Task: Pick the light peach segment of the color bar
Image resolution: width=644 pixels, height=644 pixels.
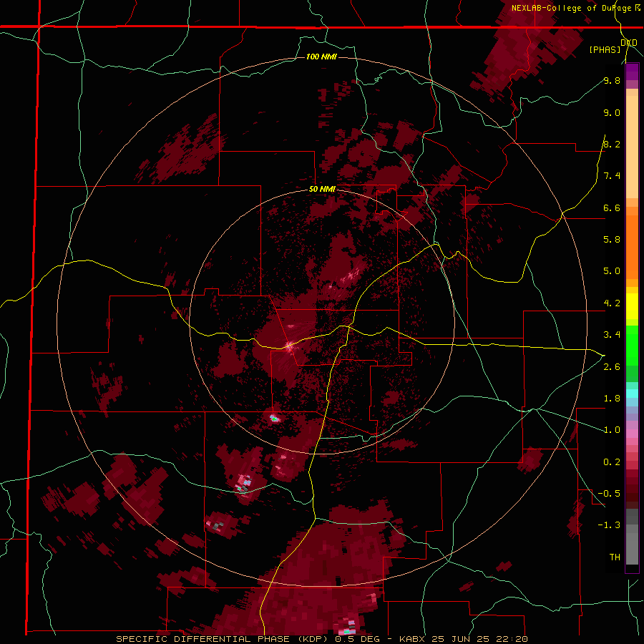Action: tap(632, 147)
